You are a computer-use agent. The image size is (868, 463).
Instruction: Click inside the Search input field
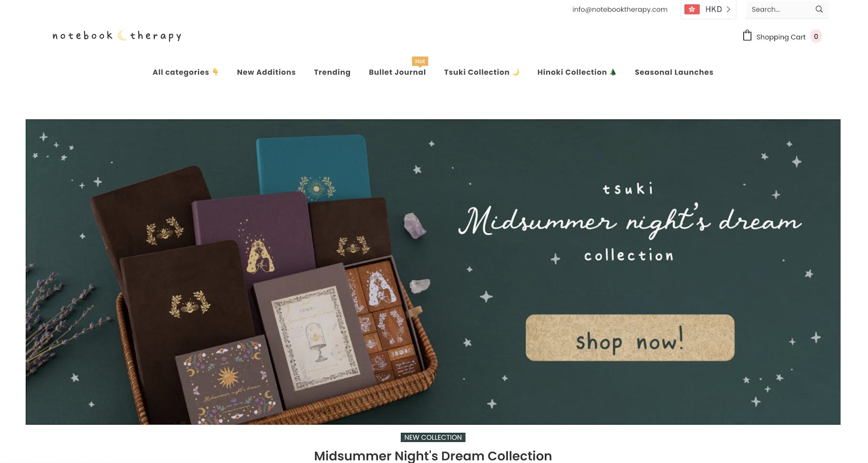point(781,9)
